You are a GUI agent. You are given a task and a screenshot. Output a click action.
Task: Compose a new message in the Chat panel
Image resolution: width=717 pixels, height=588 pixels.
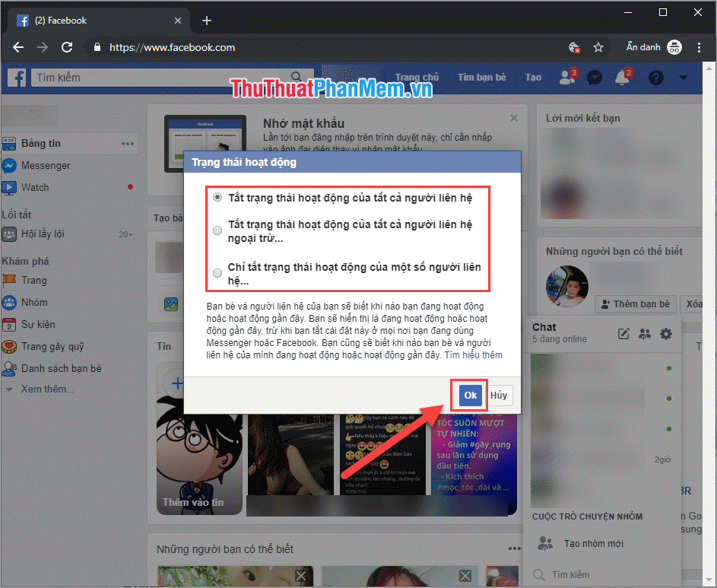(623, 333)
